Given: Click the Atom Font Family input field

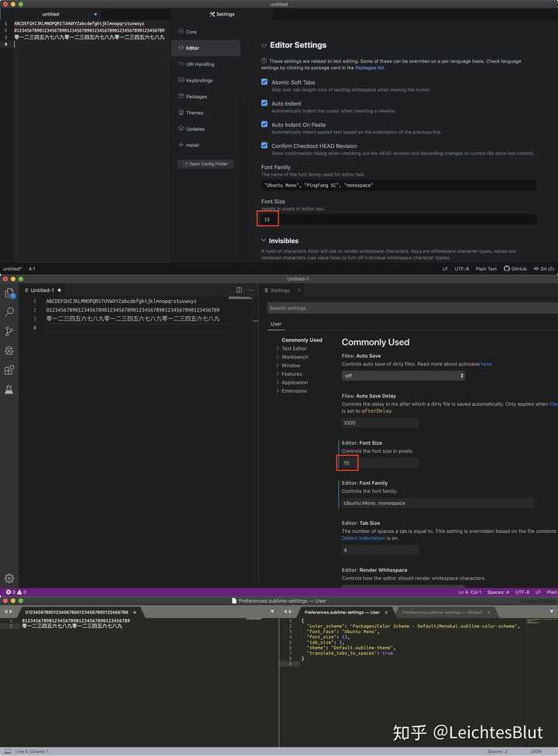Looking at the screenshot, I should pos(398,185).
